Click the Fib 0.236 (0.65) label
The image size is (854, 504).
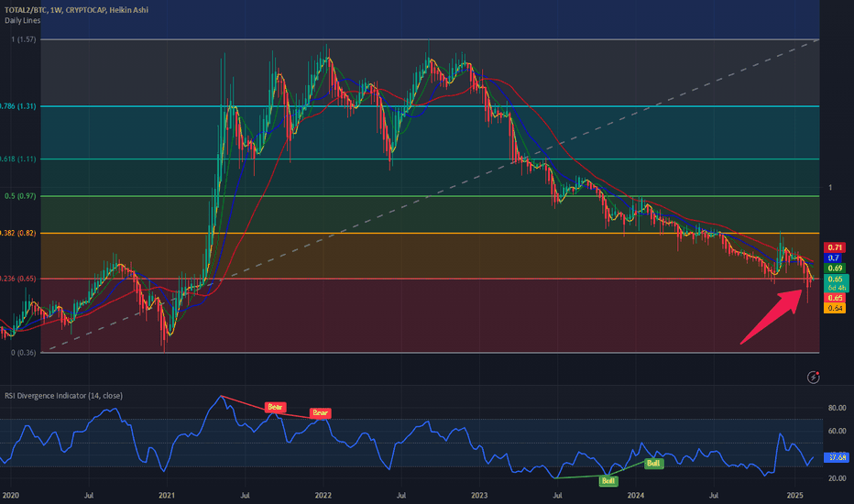18,279
